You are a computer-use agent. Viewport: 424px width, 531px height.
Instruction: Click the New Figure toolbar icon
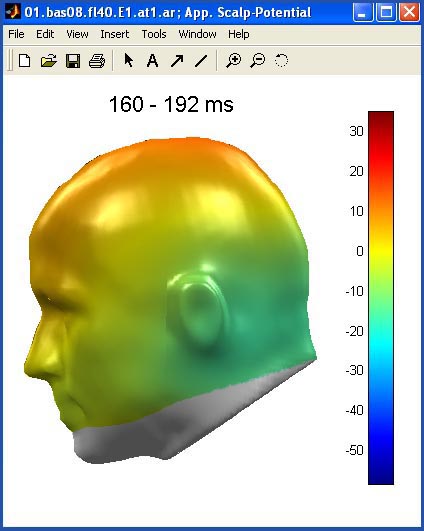[24, 61]
